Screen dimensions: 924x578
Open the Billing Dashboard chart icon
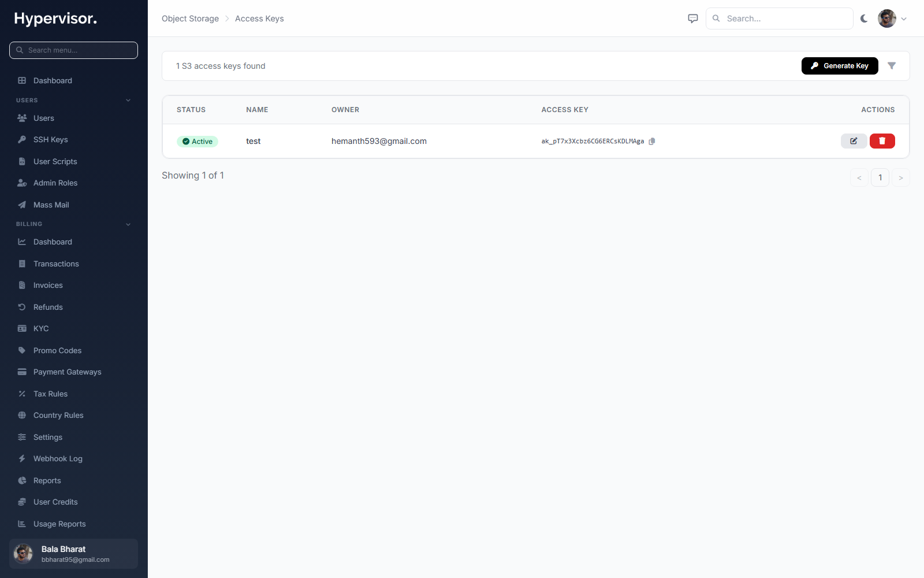tap(22, 242)
